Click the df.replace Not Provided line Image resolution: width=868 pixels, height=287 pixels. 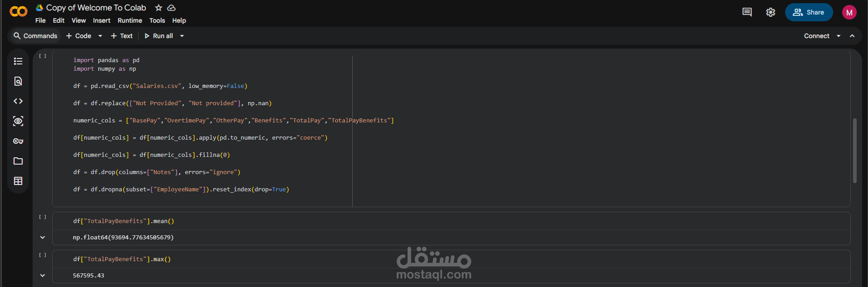[x=173, y=103]
